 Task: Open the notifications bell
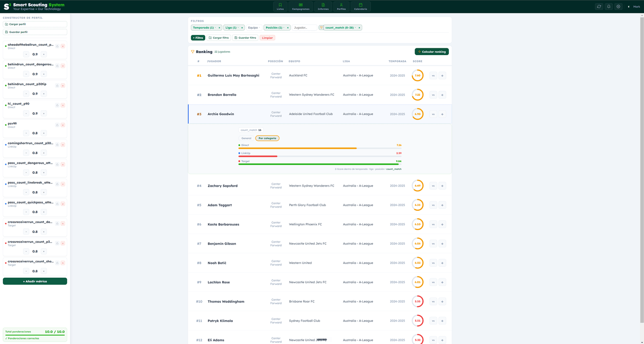pos(609,6)
